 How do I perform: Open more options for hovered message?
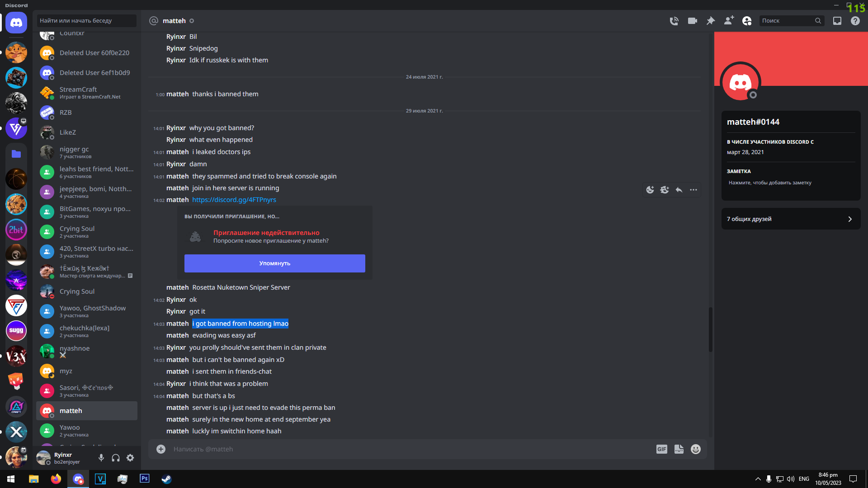coord(693,190)
